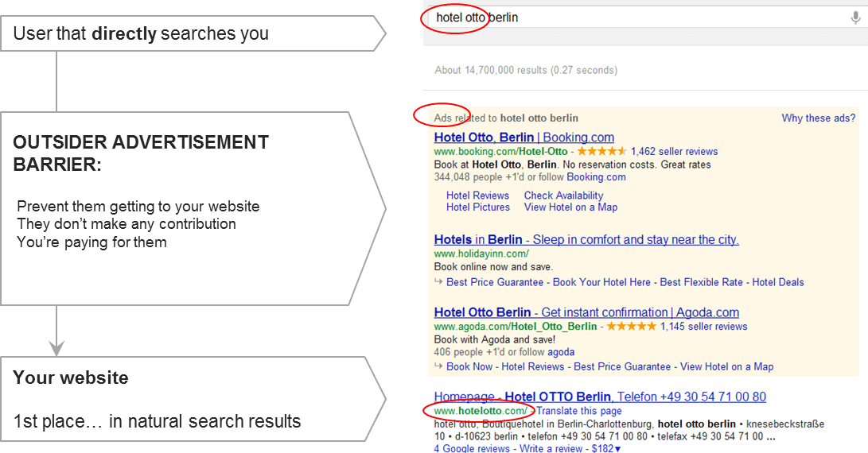Click "You're paying for them" text
868x453 pixels.
coord(92,242)
